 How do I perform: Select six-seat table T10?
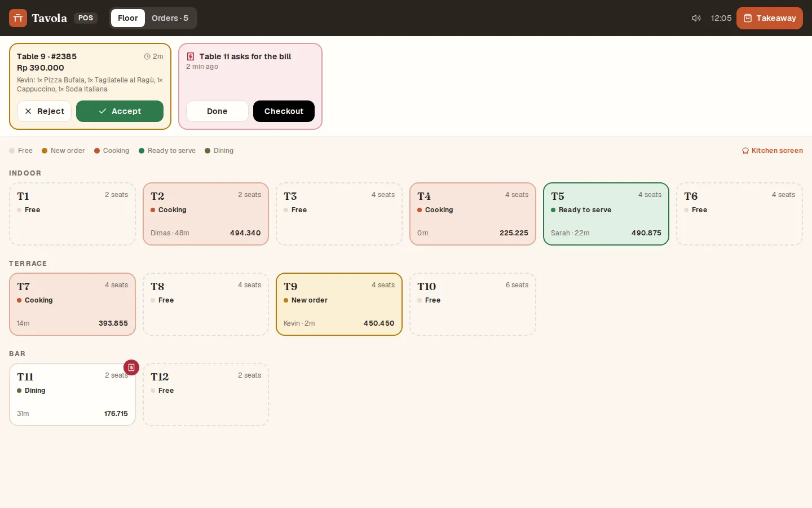[473, 304]
